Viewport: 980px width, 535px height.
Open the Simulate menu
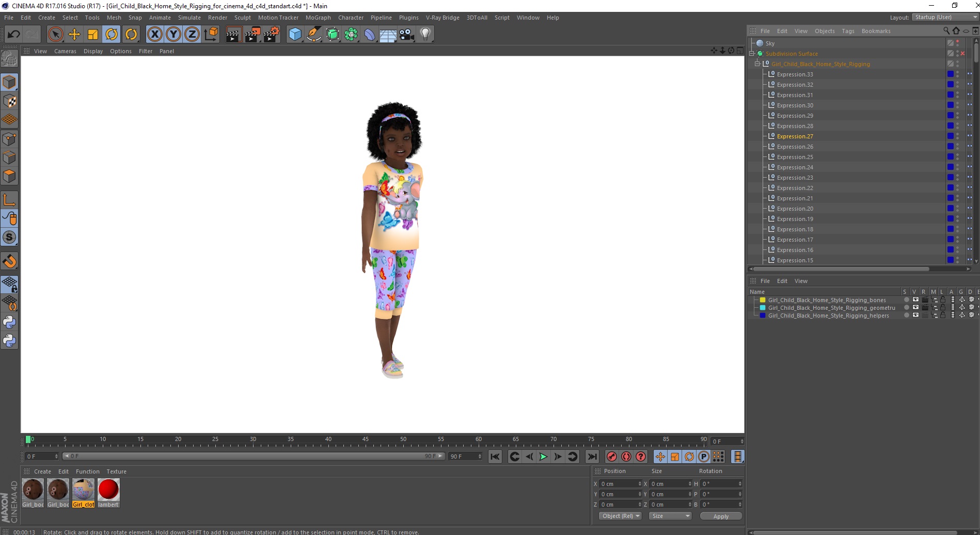(189, 18)
